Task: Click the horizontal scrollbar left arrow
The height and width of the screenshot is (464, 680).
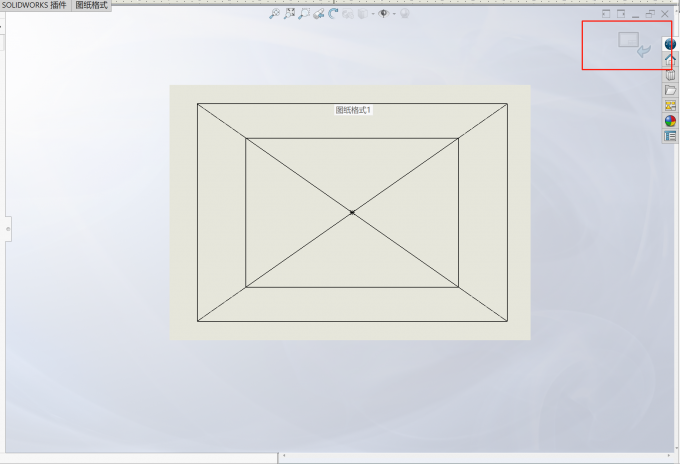Action: coord(284,456)
